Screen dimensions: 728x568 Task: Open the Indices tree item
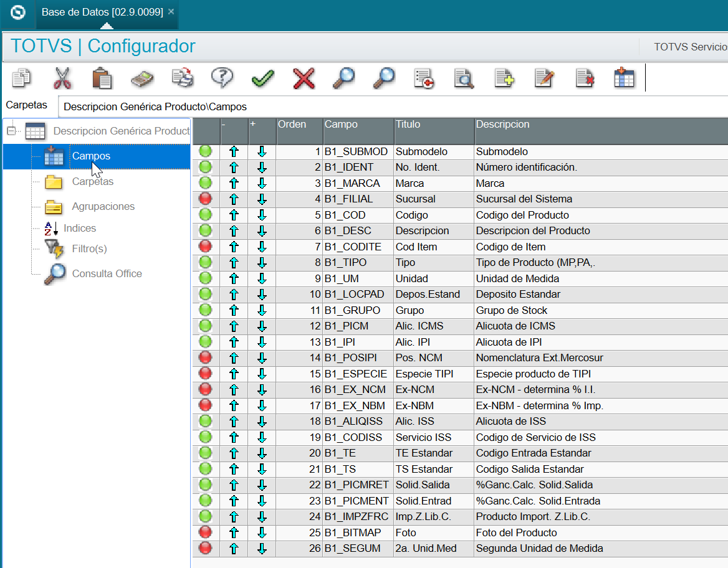point(79,229)
